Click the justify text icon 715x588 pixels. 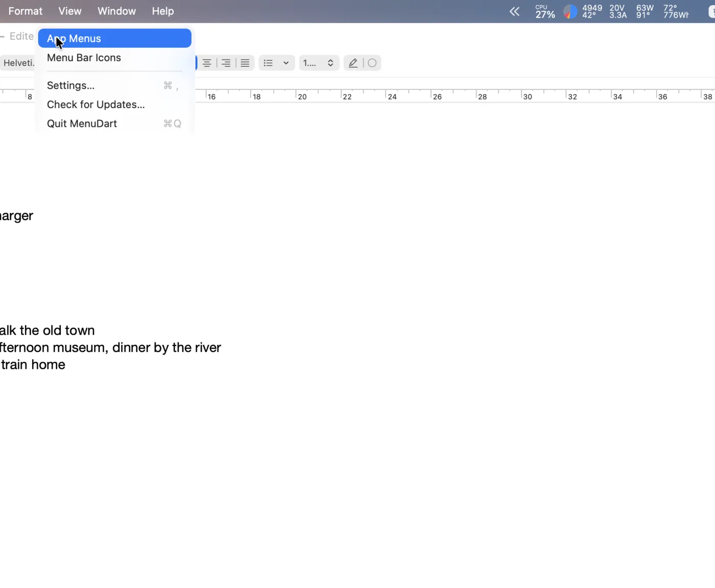tap(245, 63)
